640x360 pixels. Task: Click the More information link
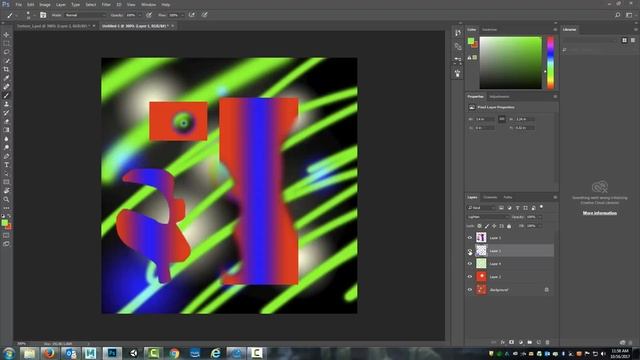click(600, 213)
